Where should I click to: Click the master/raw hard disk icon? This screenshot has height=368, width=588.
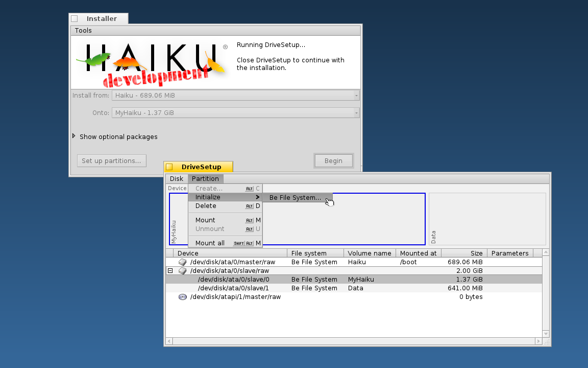(x=182, y=262)
